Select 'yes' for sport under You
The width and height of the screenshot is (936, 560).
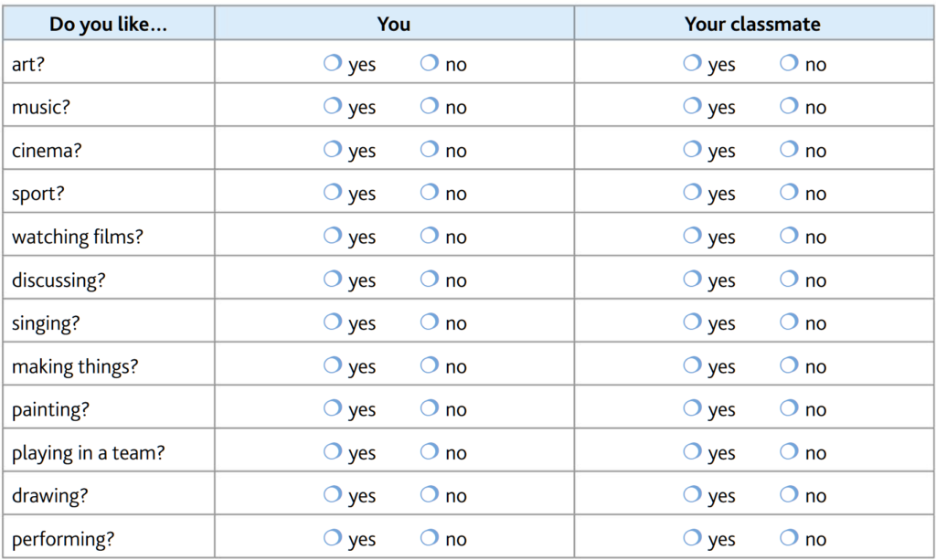[x=333, y=192]
